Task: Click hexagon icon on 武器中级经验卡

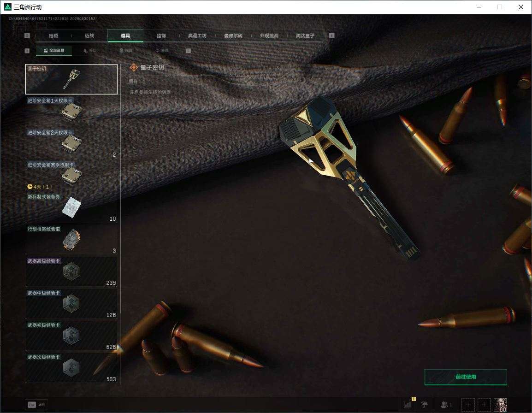Action: [x=71, y=303]
